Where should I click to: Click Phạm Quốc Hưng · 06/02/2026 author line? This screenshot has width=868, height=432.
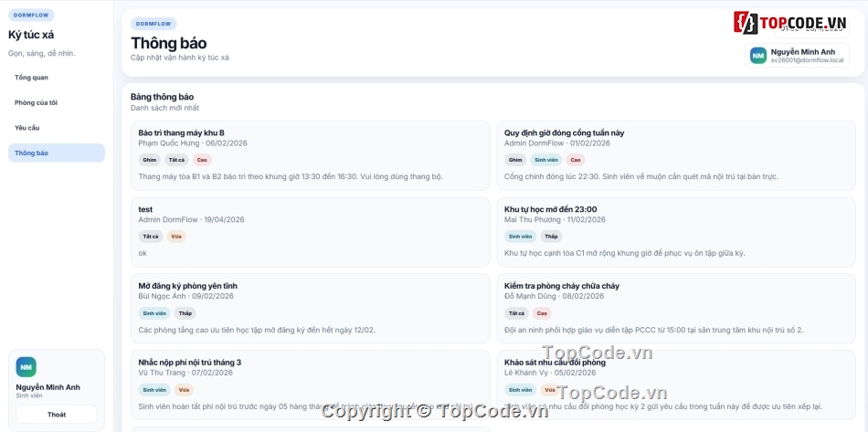[193, 143]
